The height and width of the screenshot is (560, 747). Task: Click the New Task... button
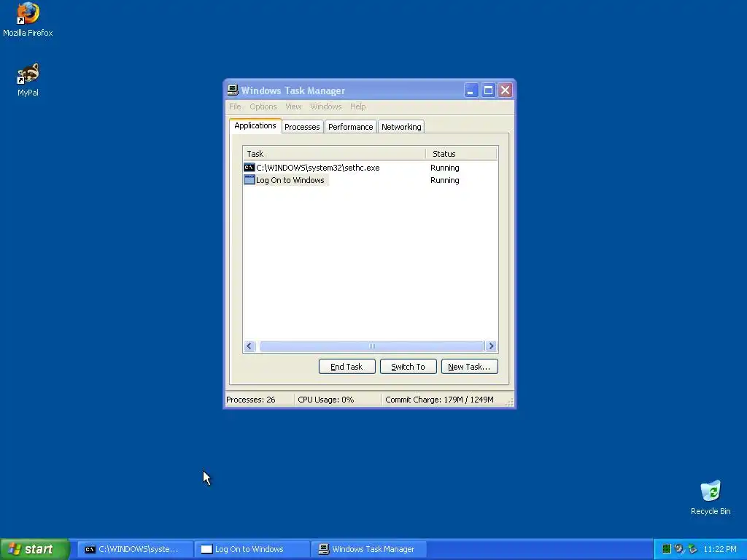click(x=469, y=367)
